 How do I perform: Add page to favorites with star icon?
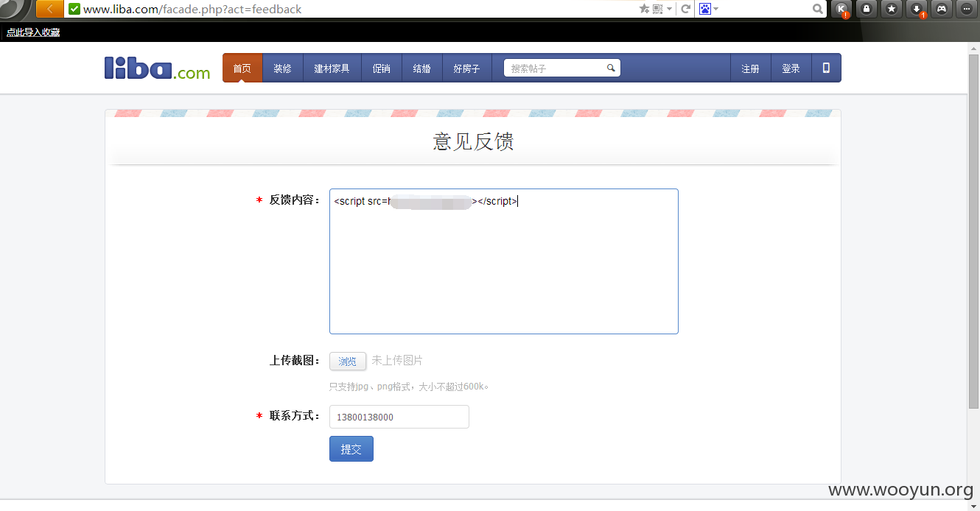coord(644,9)
